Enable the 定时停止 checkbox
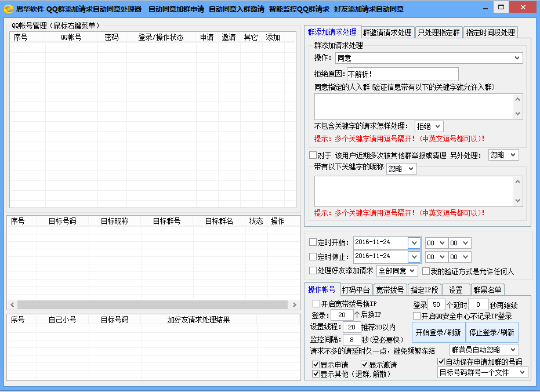Screen dimensions: 540x392 coord(313,256)
